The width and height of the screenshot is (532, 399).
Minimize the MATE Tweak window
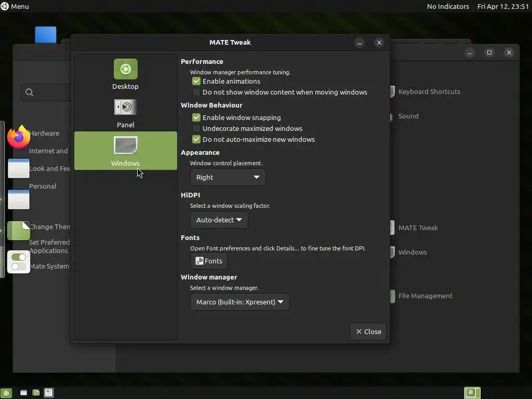click(x=360, y=43)
